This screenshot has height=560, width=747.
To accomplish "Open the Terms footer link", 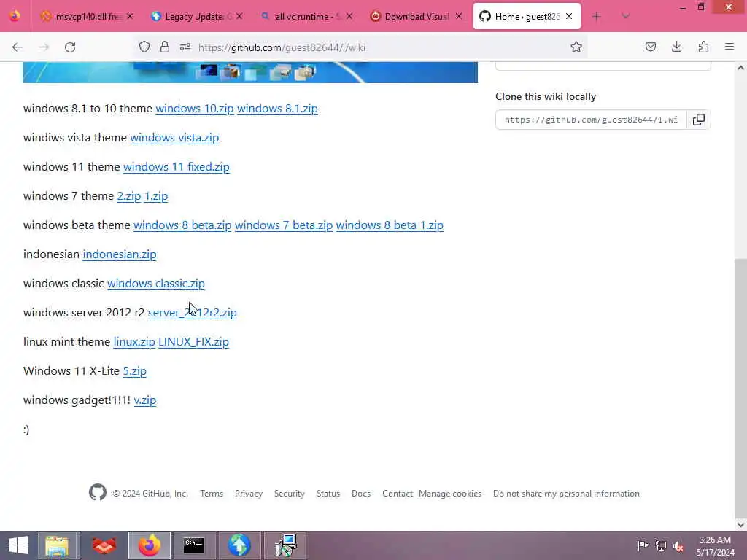I will 212,494.
